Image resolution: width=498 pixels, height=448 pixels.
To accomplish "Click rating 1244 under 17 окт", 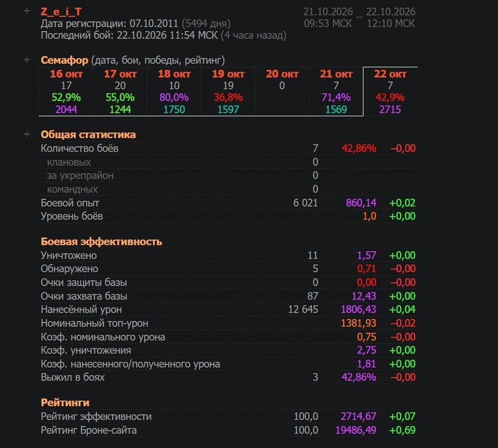I will tap(120, 109).
